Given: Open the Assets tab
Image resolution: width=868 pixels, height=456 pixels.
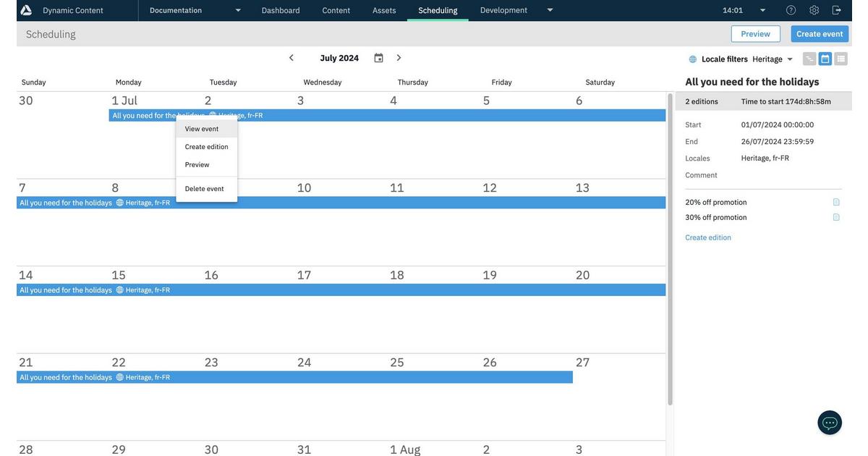Looking at the screenshot, I should coord(384,10).
